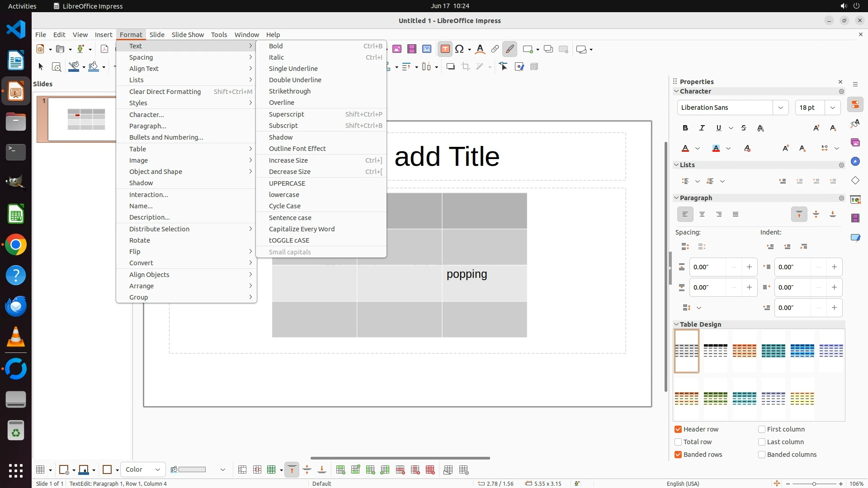Open Google Chrome from the dock
Screen dimensions: 868x488
click(x=16, y=245)
